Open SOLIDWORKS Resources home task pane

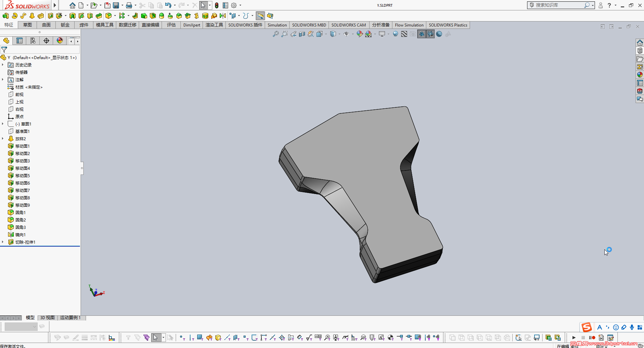coord(640,43)
